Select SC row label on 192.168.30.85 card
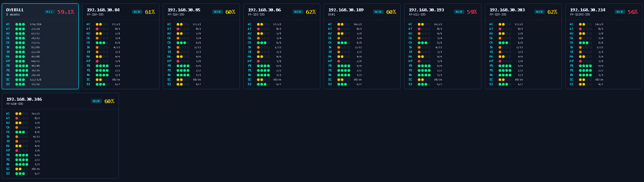The image size is (644, 182). 169,80
